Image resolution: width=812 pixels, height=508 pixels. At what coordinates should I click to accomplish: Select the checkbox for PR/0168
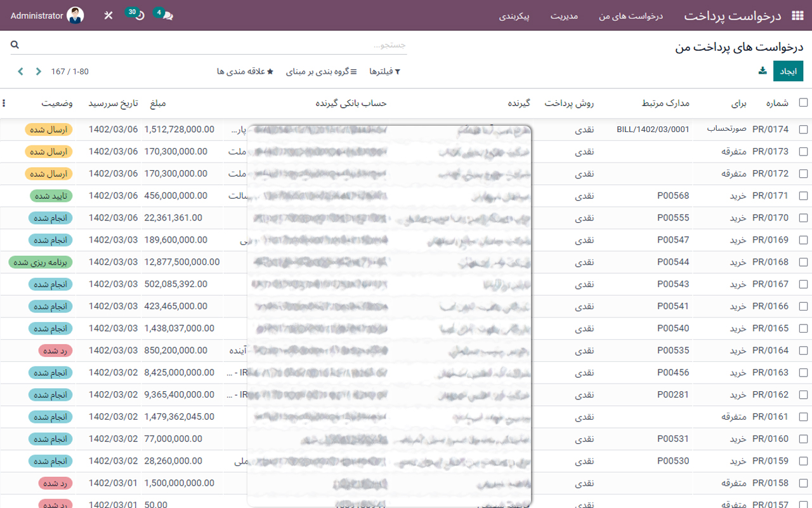pyautogui.click(x=803, y=262)
